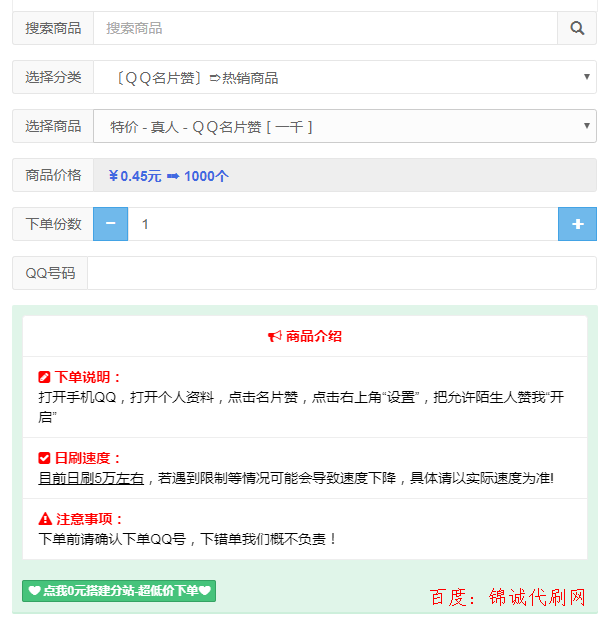The height and width of the screenshot is (625, 608).
Task: Open the 选择商品 product dropdown
Action: click(344, 126)
